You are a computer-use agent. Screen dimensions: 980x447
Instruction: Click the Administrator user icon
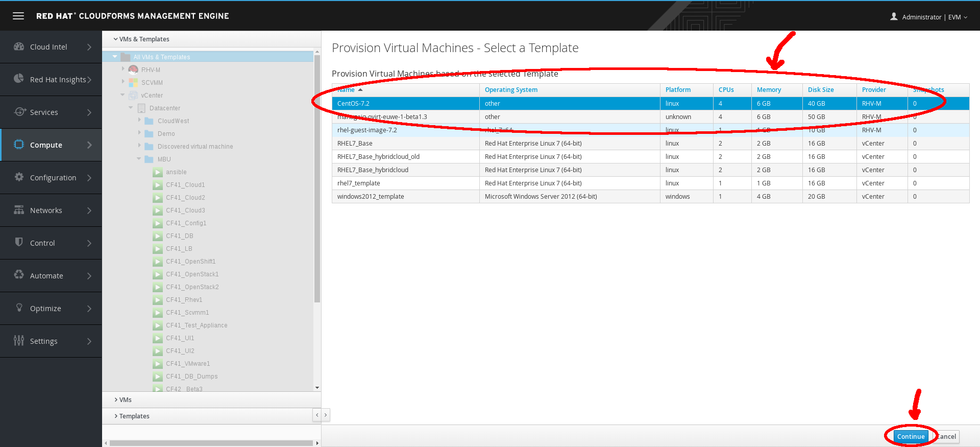pos(894,17)
